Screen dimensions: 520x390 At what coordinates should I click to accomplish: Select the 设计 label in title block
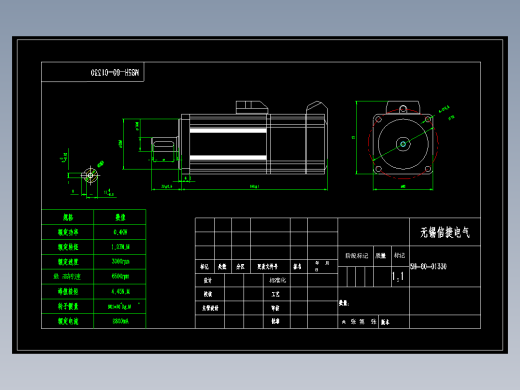(208, 280)
